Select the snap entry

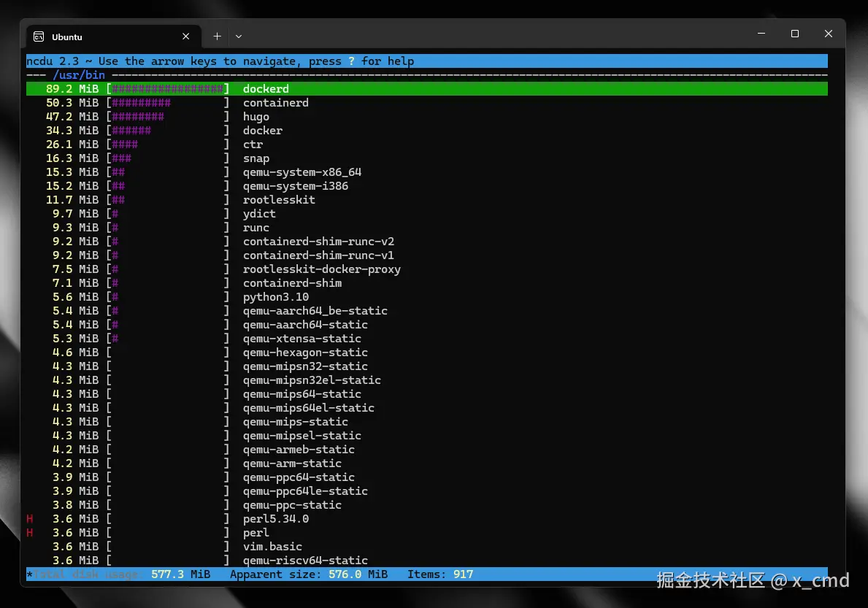[x=427, y=158]
